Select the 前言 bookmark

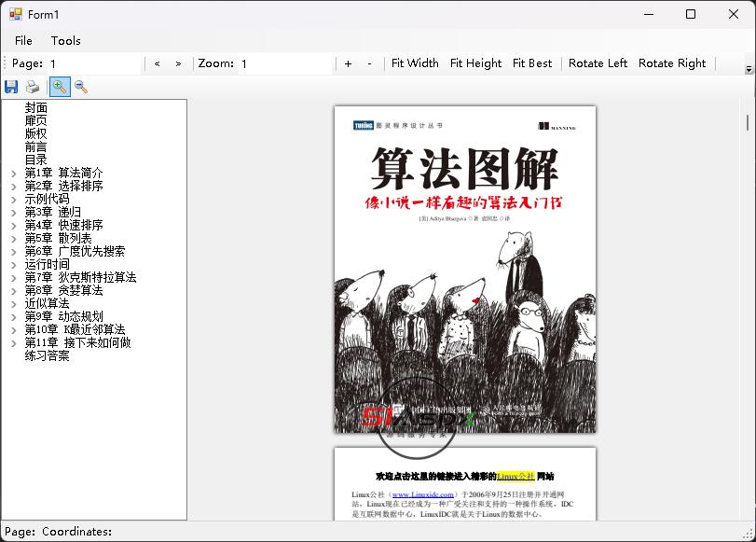click(x=36, y=146)
